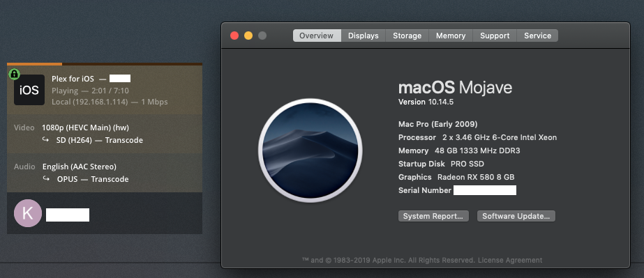This screenshot has width=644, height=278.
Task: Open the License Agreement link
Action: tap(510, 260)
